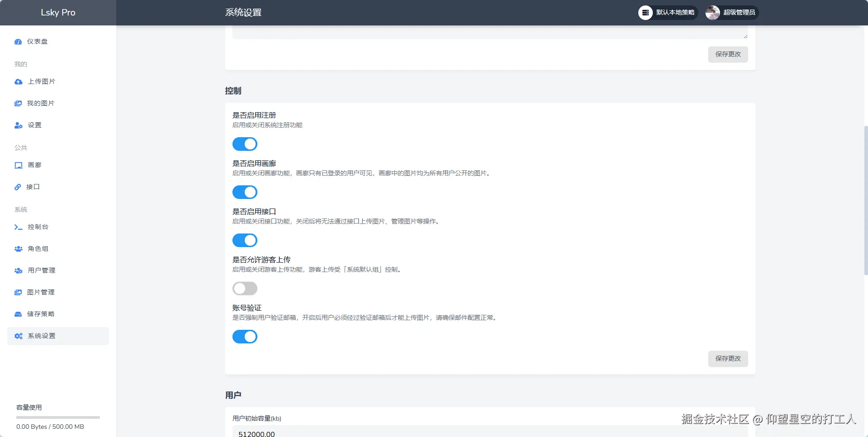
Task: Click the storage strategy icon in header
Action: coord(645,13)
